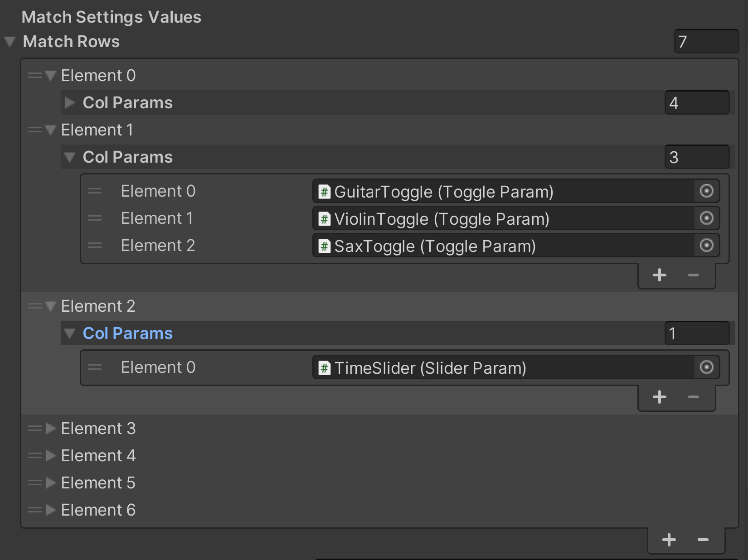Open object picker for GuitarToggle field

706,191
